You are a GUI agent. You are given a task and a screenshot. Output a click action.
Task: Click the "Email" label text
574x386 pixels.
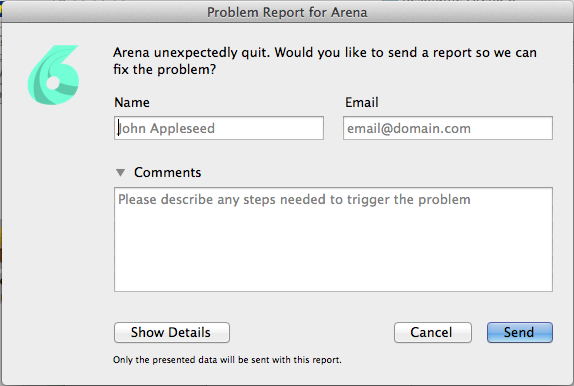pos(362,103)
